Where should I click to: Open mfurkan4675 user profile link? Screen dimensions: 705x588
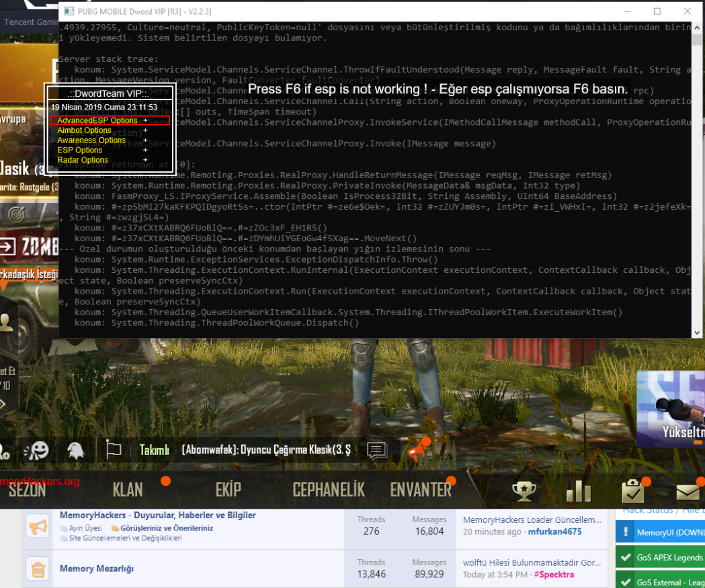point(554,532)
